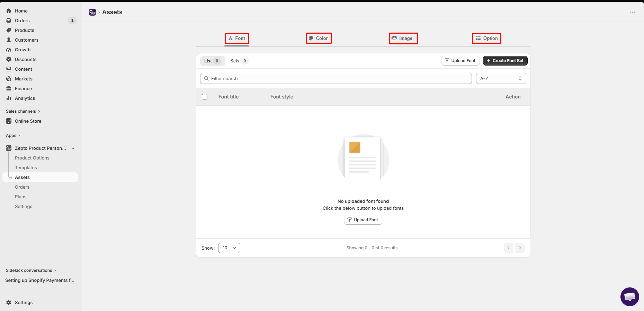
Task: Click the Home icon in sidebar
Action: point(9,11)
